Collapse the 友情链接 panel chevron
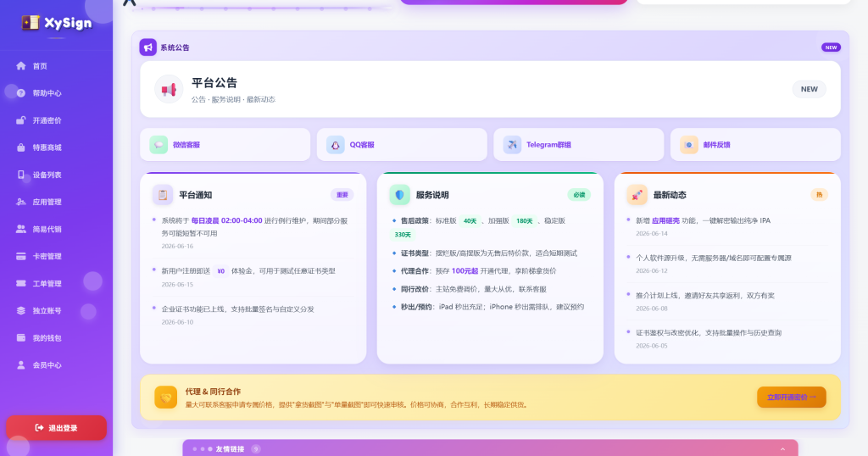The width and height of the screenshot is (868, 456). 782,449
